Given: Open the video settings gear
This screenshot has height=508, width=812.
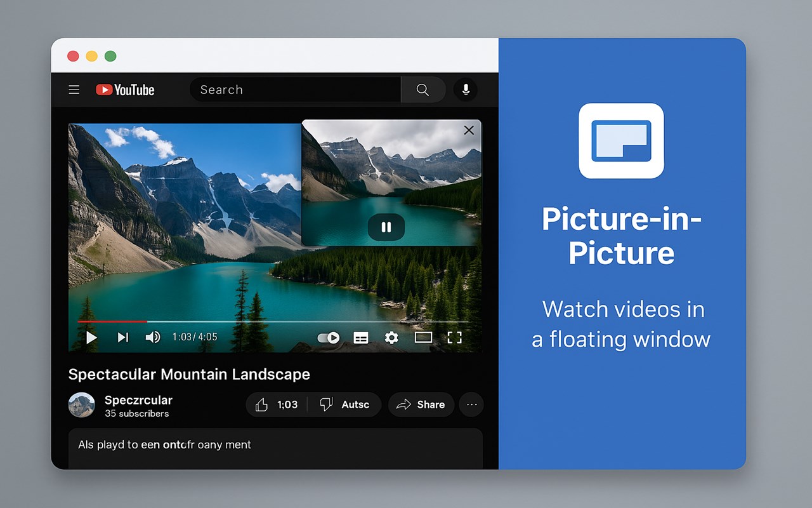Looking at the screenshot, I should click(x=391, y=337).
